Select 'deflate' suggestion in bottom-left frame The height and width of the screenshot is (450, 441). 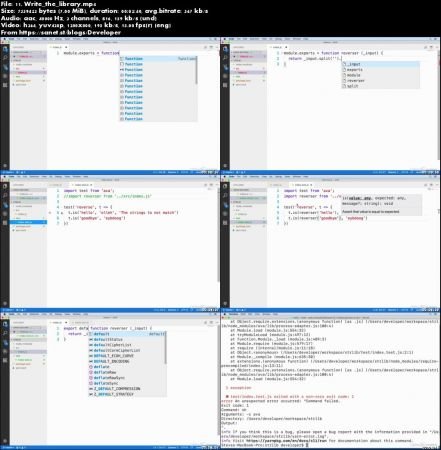click(x=127, y=367)
